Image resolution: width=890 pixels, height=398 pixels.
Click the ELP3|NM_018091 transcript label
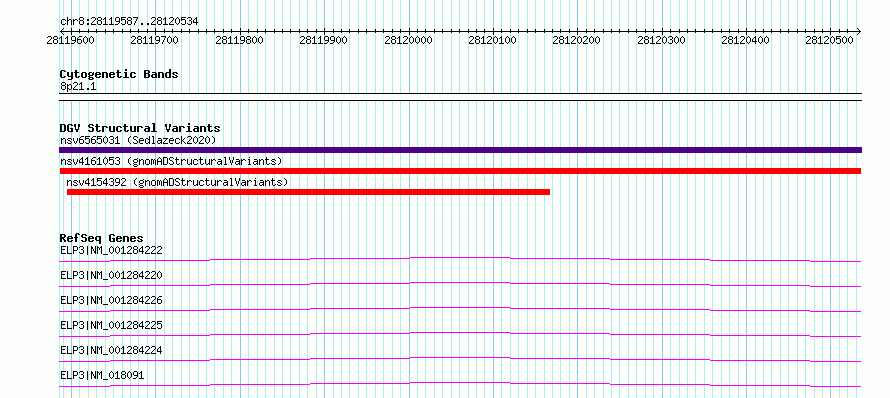point(102,375)
